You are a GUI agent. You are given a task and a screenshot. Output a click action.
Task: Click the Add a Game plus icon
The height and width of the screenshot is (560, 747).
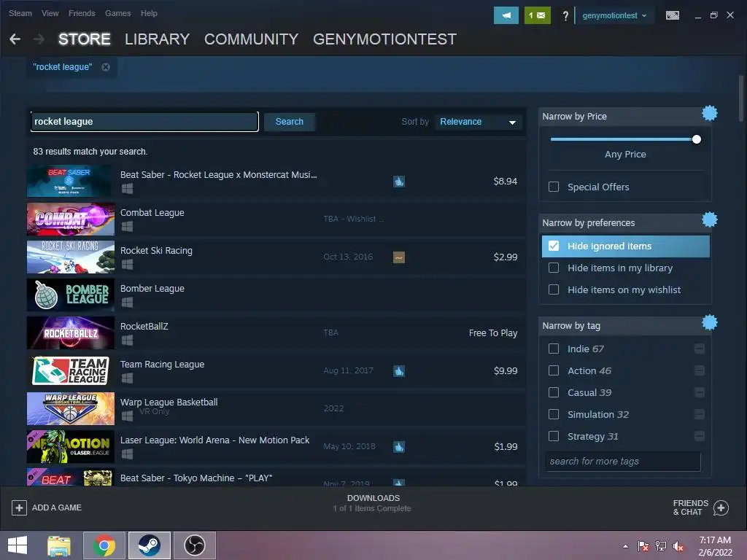pos(19,507)
